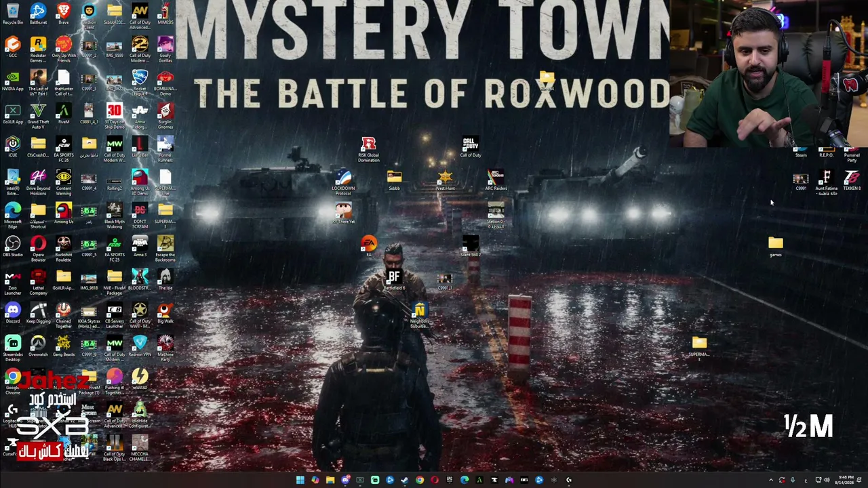Open the NVIDIA App shortcut

[13, 81]
